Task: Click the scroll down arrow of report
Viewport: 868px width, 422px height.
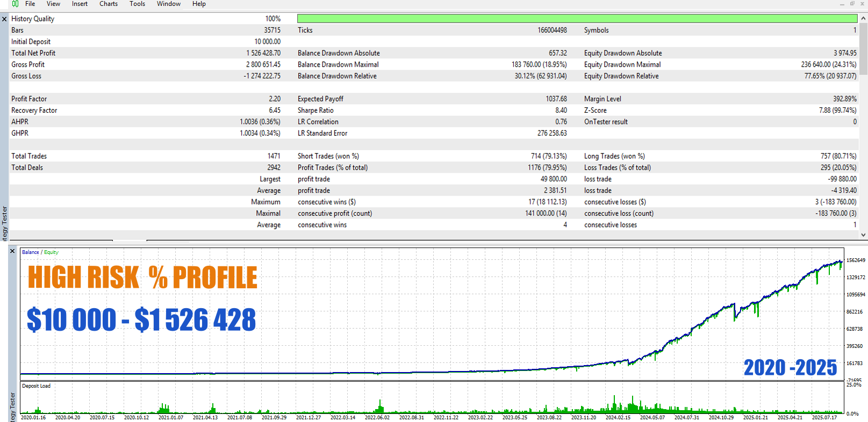Action: 864,235
